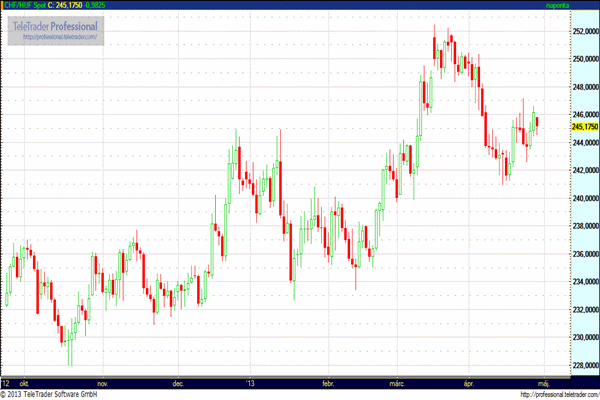The height and width of the screenshot is (400, 600).
Task: Click the CHF/HUF Spot symbol label
Action: click(x=27, y=5)
